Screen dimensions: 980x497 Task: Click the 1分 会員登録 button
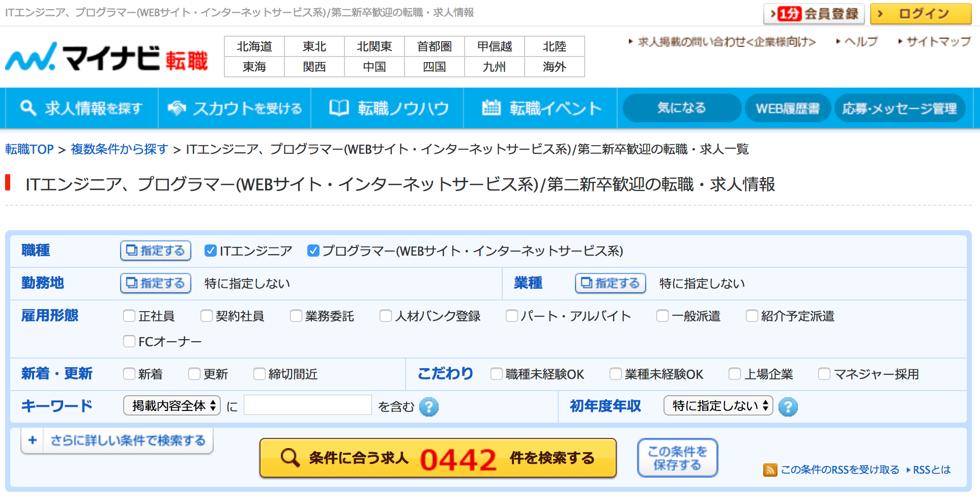point(814,14)
